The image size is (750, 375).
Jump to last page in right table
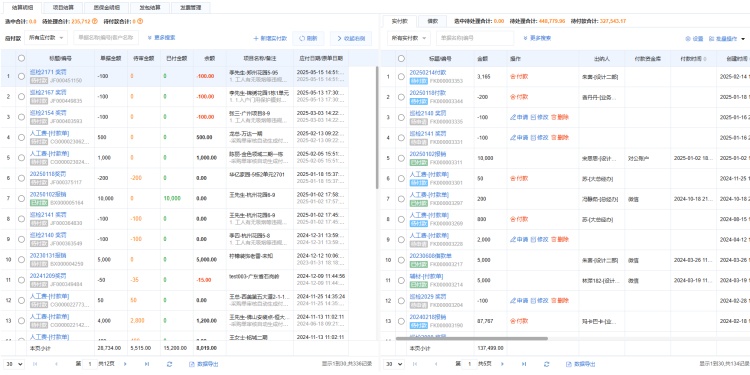[x=524, y=364]
